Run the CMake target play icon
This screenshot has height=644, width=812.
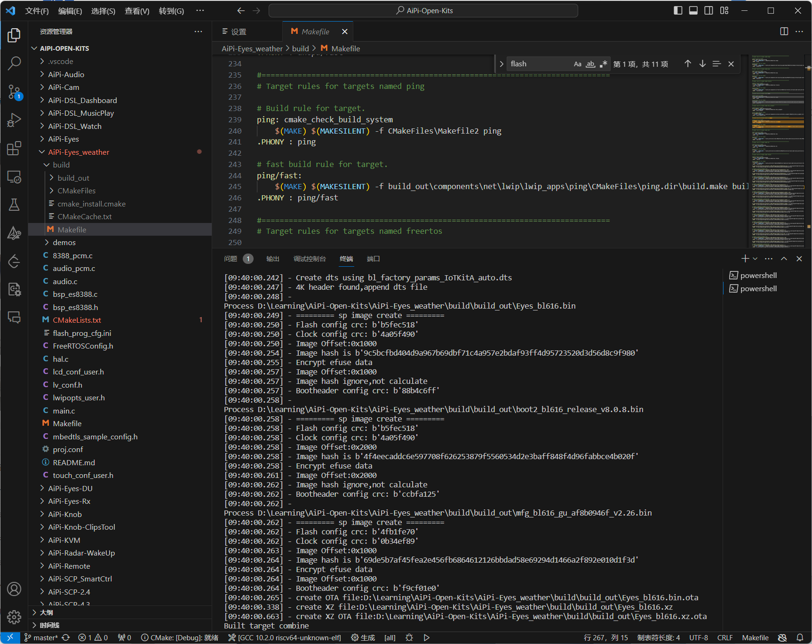coord(427,638)
